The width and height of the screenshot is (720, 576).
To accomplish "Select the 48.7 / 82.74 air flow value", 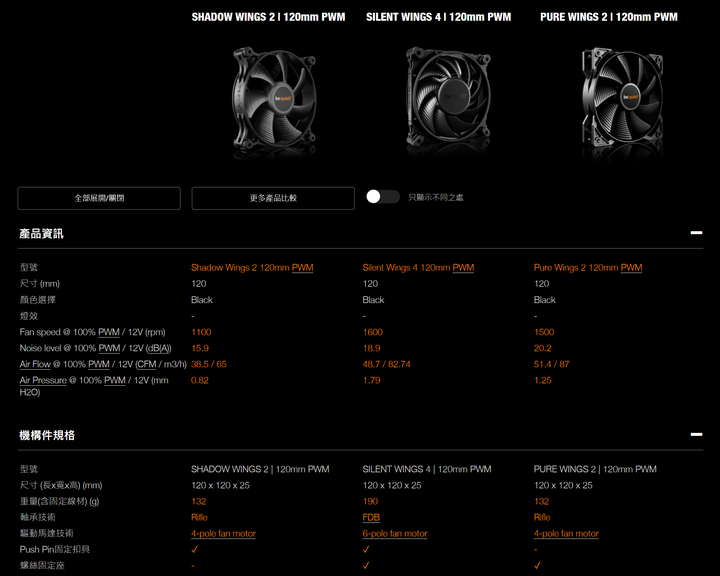I will click(x=387, y=364).
